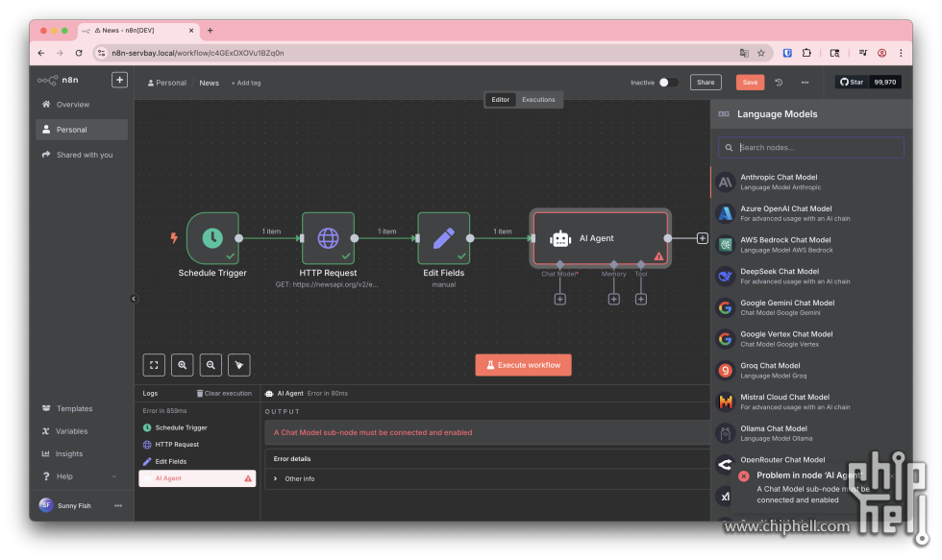Click the Language Models panel header icon
The image size is (942, 560).
[x=724, y=114]
